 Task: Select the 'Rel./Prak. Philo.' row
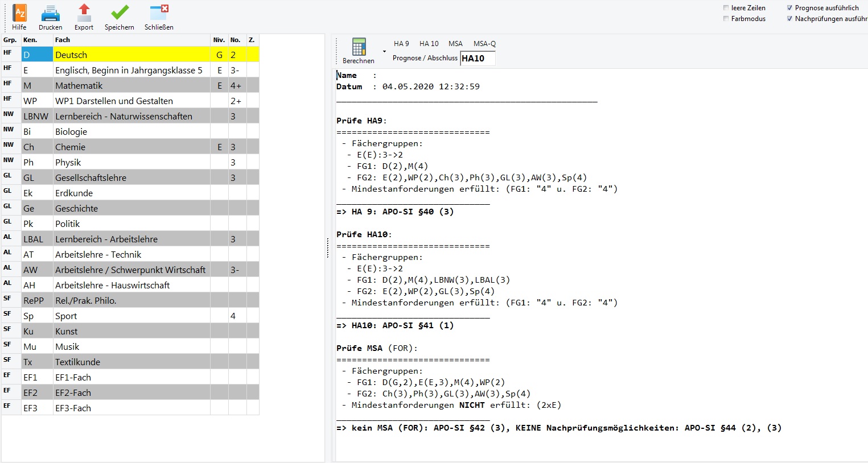(x=130, y=300)
